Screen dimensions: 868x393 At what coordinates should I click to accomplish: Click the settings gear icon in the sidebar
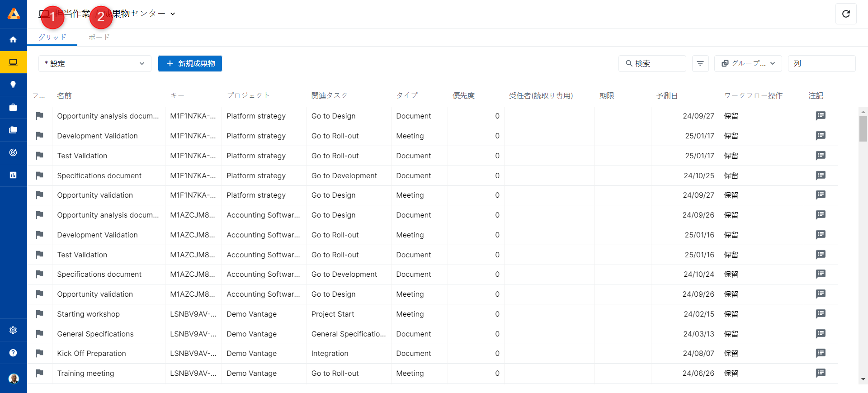click(x=13, y=330)
